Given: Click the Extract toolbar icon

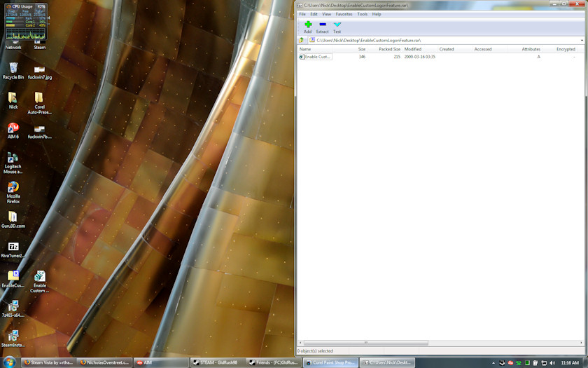Looking at the screenshot, I should (x=322, y=27).
